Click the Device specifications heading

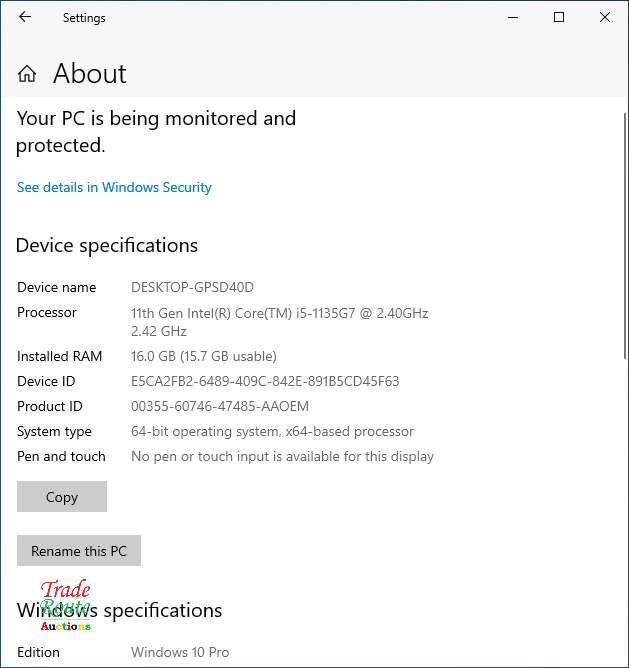pos(107,245)
